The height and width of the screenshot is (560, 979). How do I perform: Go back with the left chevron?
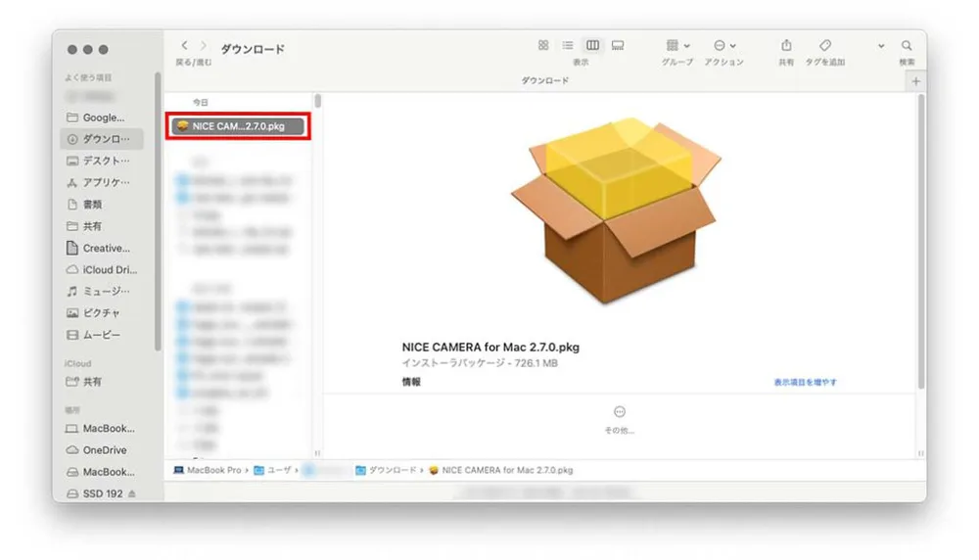(x=184, y=46)
